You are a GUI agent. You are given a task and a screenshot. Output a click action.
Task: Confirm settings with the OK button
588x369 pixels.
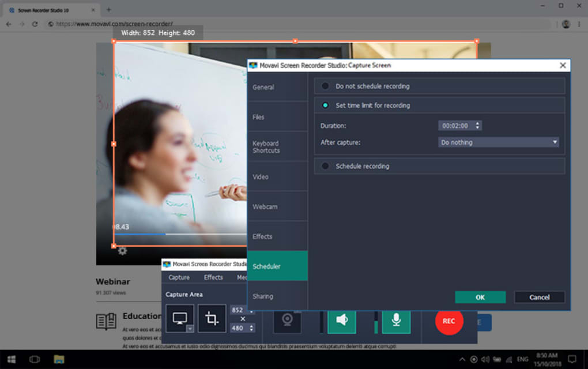click(480, 297)
